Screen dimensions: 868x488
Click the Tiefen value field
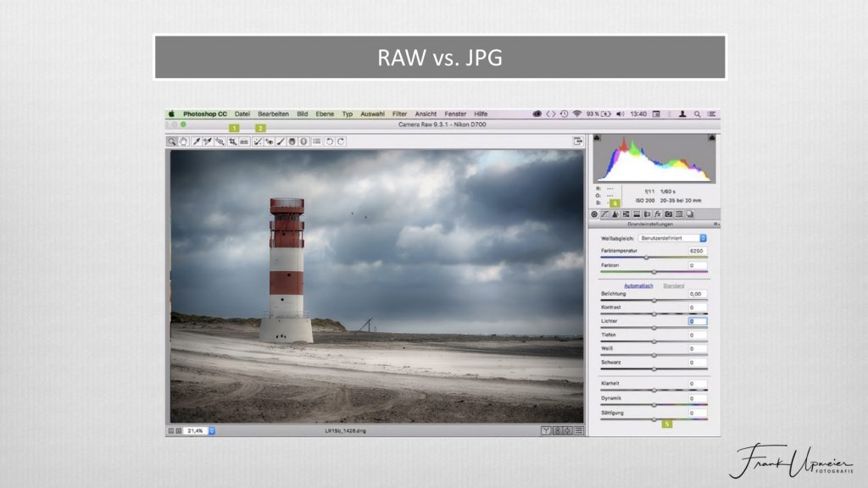pos(697,335)
